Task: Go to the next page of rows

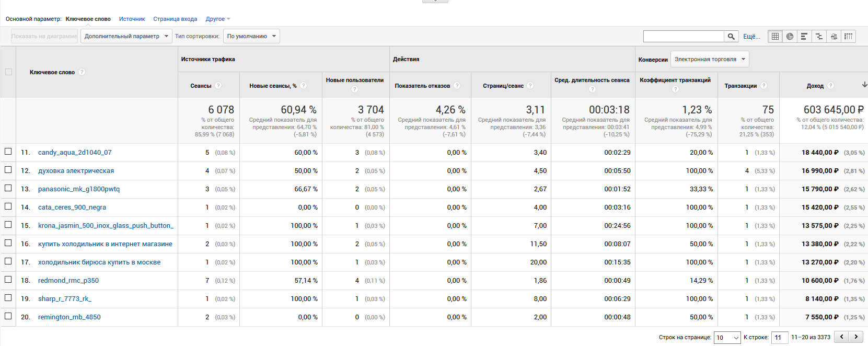Action: [855, 337]
